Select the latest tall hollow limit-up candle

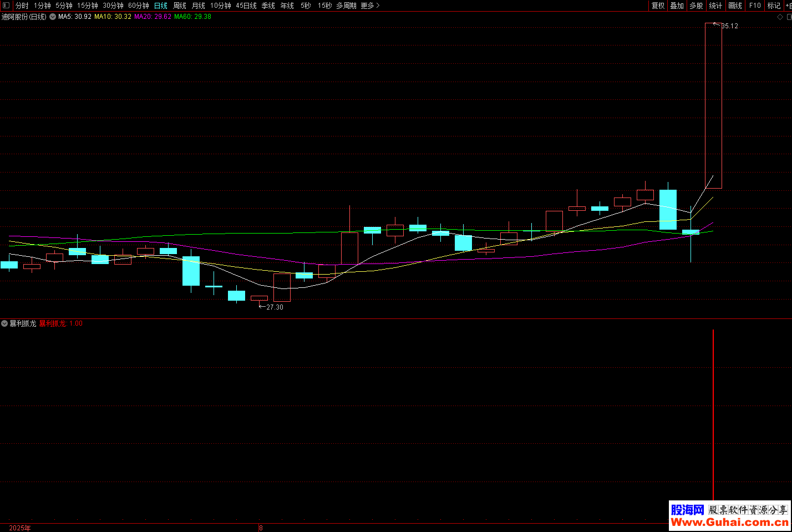tap(713, 105)
